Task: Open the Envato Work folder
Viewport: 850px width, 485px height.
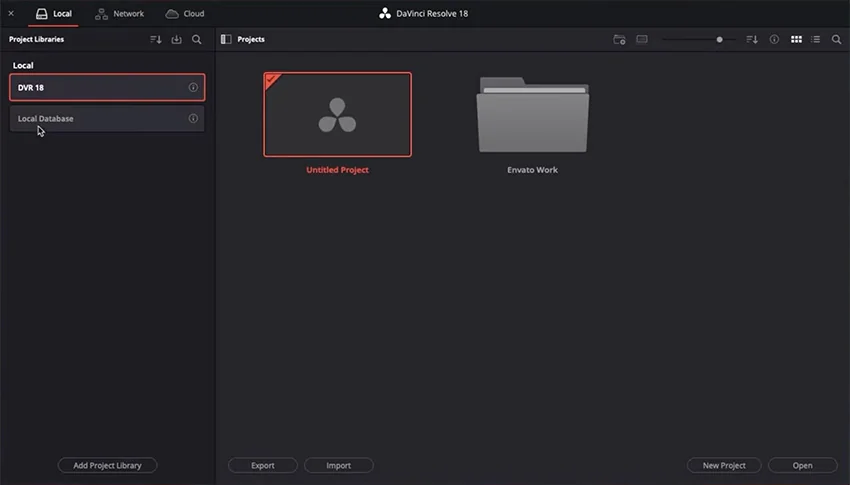Action: 533,114
